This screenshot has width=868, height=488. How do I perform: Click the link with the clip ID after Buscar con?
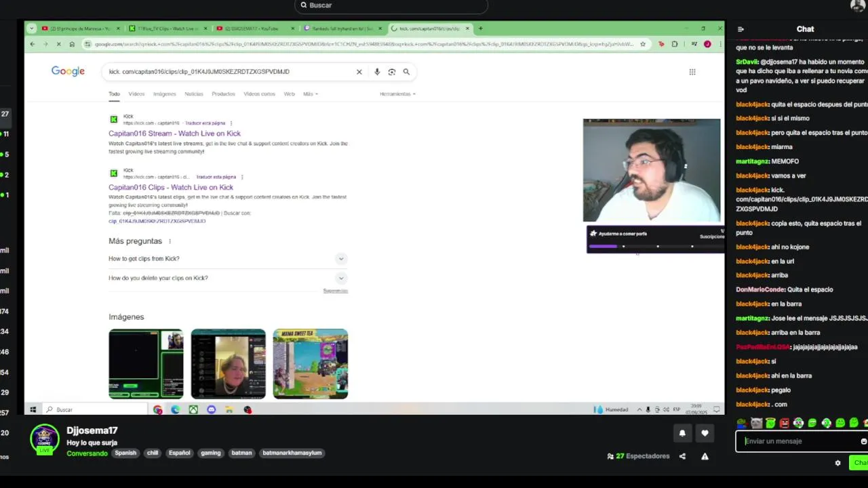[x=157, y=221]
